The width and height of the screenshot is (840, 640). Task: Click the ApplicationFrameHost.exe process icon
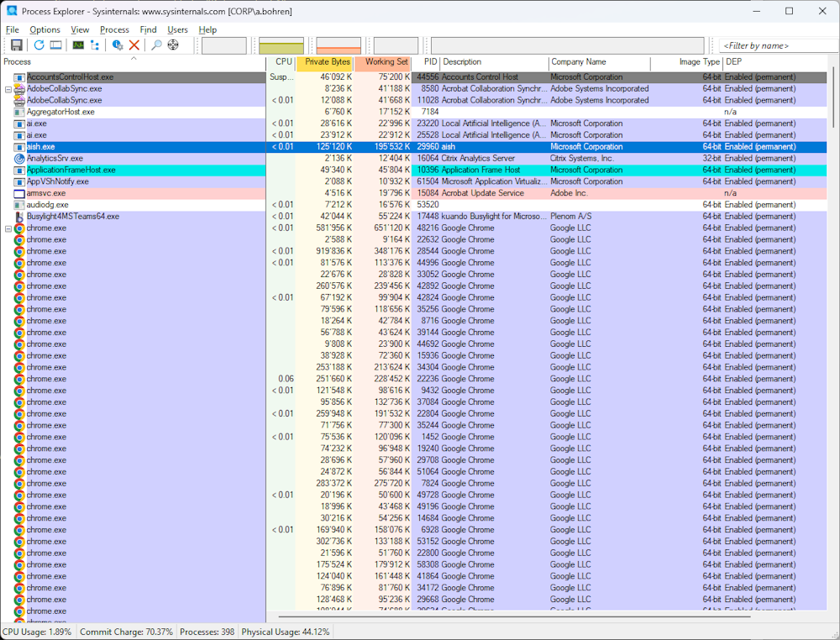19,170
